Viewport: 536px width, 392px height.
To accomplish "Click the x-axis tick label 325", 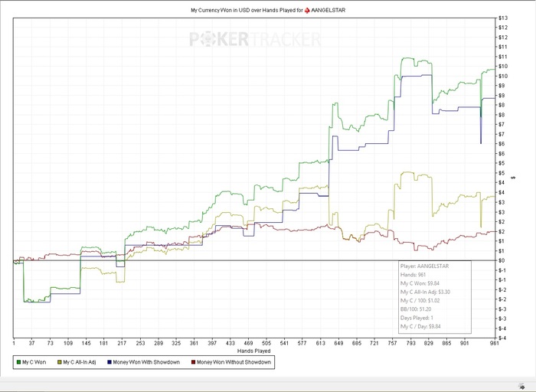I will pyautogui.click(x=176, y=343).
